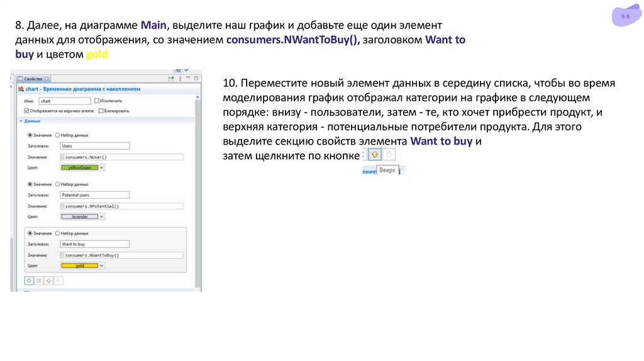
Task: Click the value field consumers.NWantToBuy()
Action: click(x=124, y=255)
